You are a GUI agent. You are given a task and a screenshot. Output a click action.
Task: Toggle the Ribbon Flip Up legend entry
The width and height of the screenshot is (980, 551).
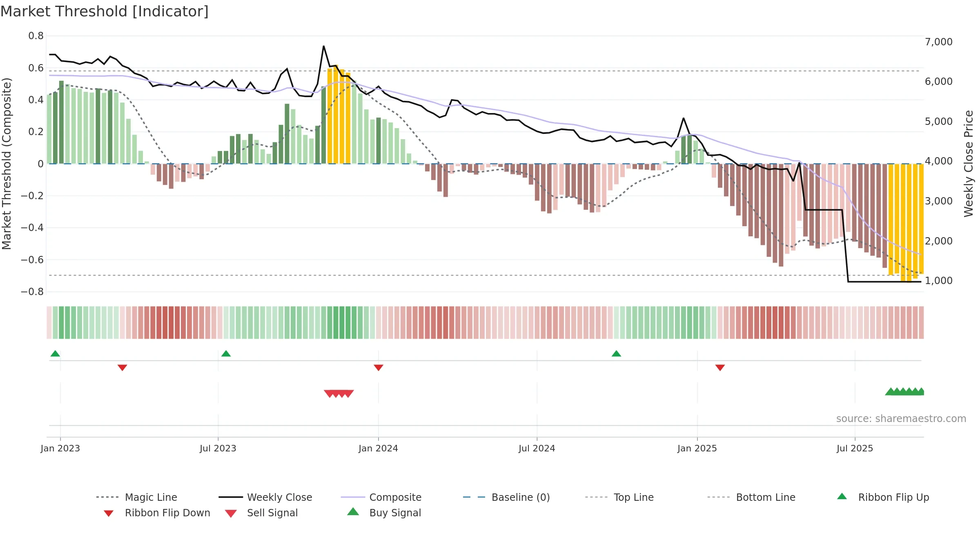click(883, 497)
